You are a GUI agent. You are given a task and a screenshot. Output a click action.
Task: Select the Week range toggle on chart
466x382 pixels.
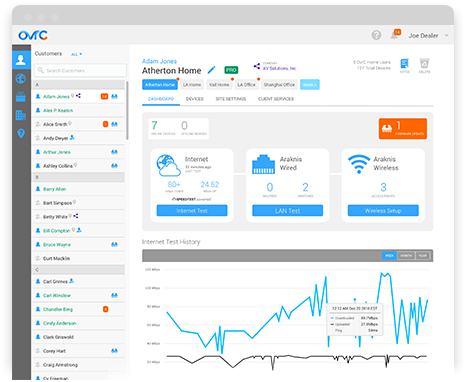click(x=389, y=256)
